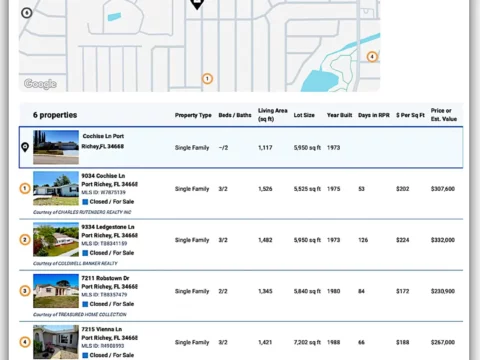Image resolution: width=480 pixels, height=360 pixels.
Task: Click map marker number 6
Action: point(27,13)
